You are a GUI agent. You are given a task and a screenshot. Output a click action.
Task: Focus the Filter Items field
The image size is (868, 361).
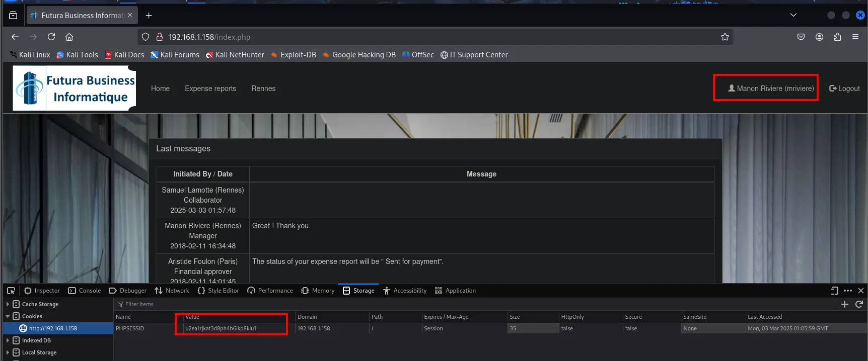pyautogui.click(x=473, y=304)
